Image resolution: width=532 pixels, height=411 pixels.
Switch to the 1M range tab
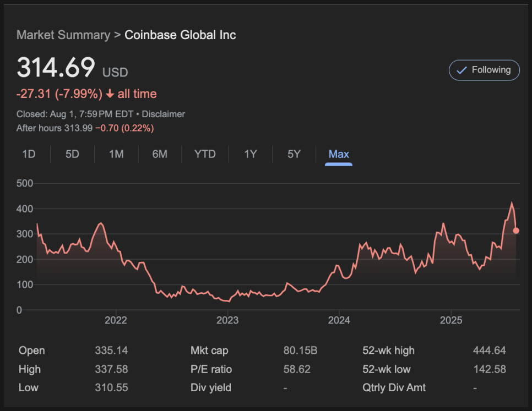(116, 154)
